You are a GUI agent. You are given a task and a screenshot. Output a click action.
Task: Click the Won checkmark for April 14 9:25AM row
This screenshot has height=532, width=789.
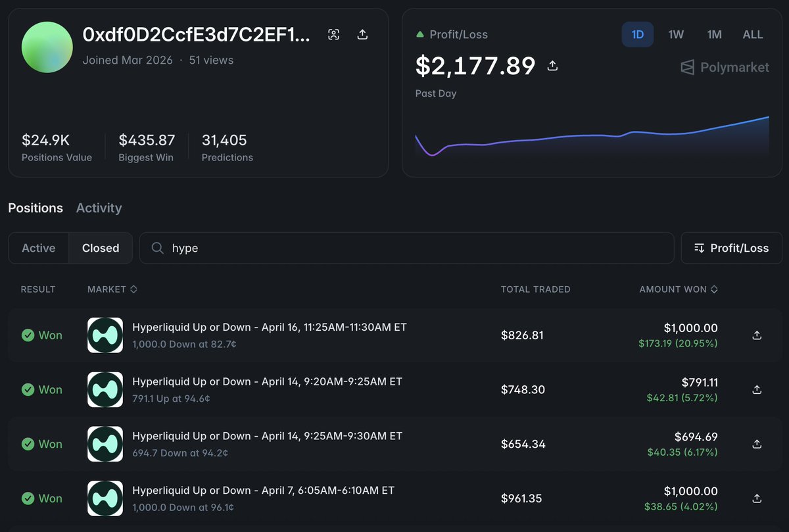coord(28,444)
